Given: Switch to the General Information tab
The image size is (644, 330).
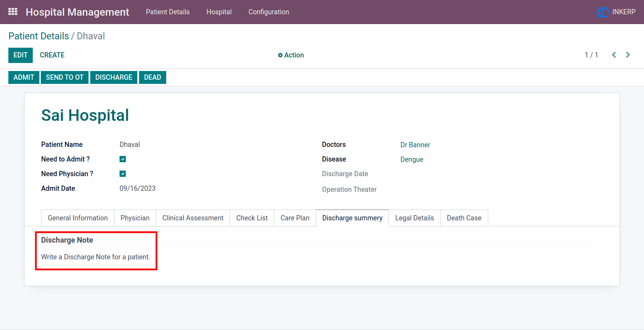Looking at the screenshot, I should [x=78, y=218].
